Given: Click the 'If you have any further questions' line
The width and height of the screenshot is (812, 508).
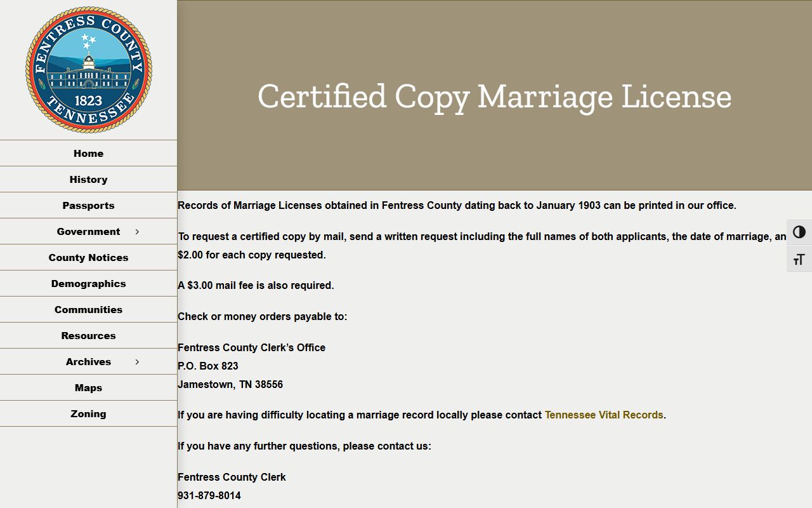Looking at the screenshot, I should (304, 446).
